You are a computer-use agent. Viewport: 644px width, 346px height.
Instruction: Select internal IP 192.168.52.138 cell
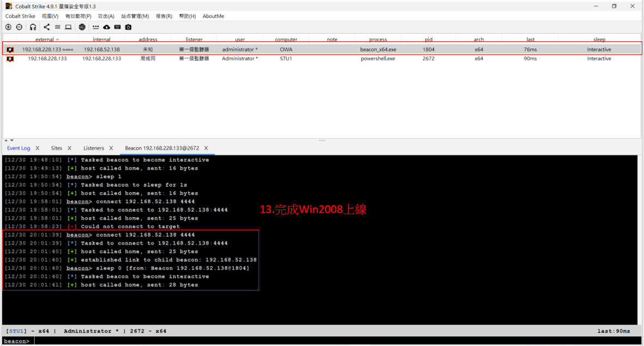click(x=102, y=50)
